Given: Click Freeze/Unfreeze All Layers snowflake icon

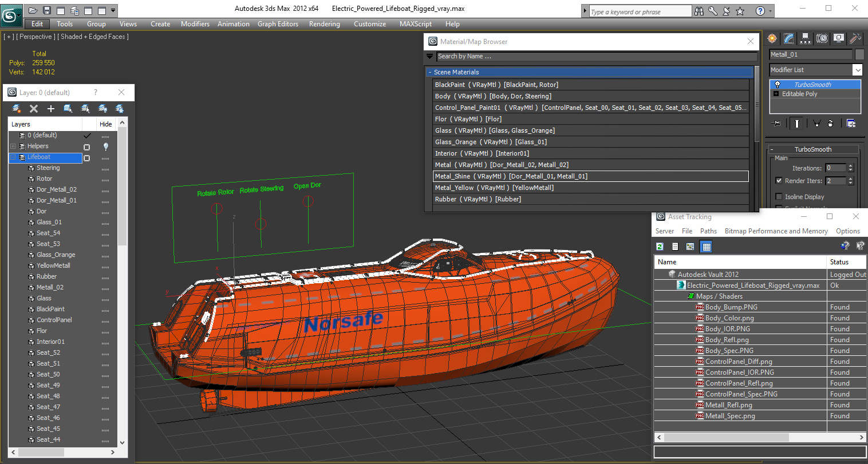Looking at the screenshot, I should coord(120,109).
